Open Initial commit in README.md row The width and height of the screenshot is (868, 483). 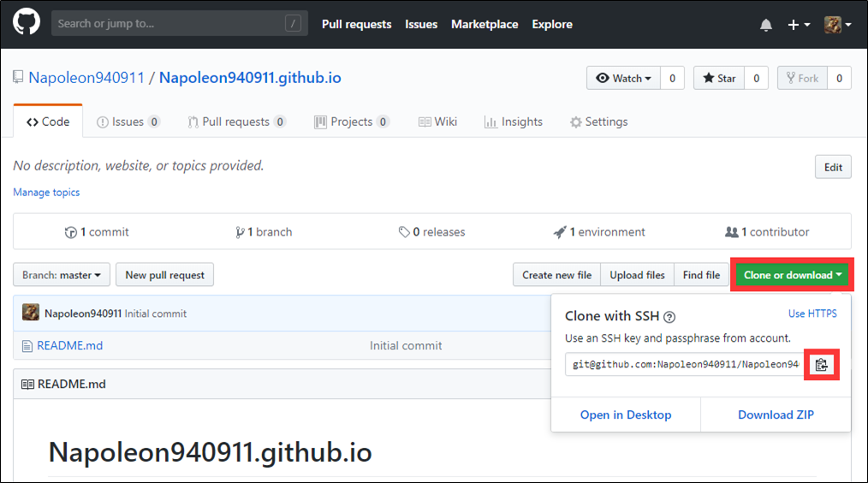point(406,346)
